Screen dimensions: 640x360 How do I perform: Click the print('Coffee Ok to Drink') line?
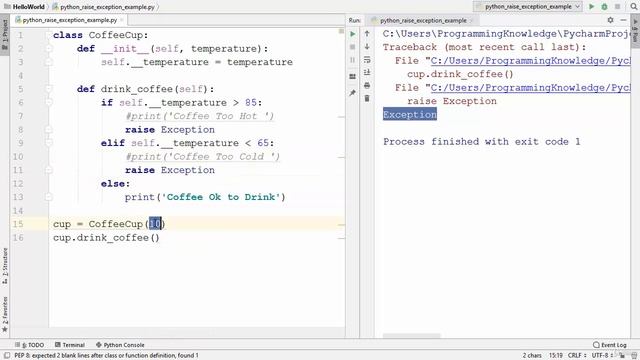205,197
